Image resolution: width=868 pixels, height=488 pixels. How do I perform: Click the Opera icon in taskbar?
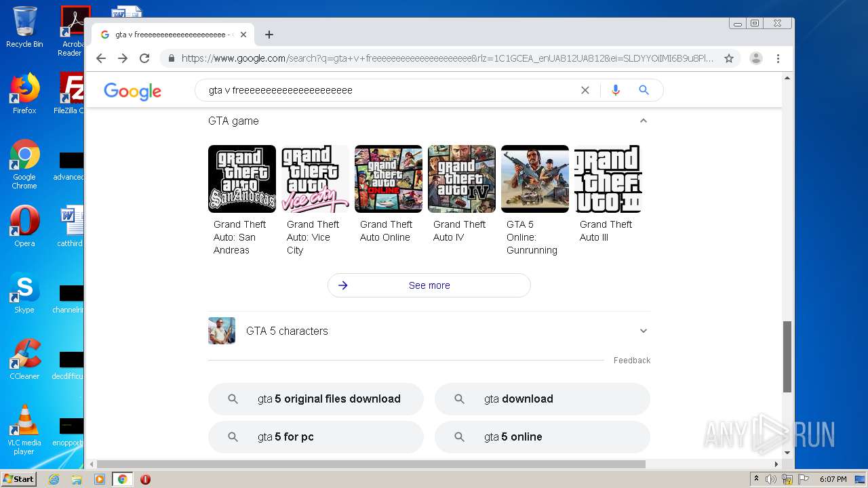tap(145, 479)
